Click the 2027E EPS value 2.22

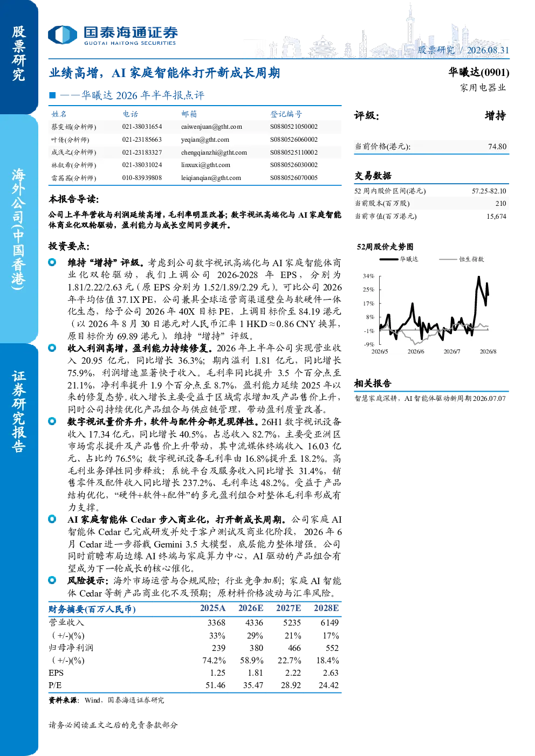pyautogui.click(x=293, y=672)
